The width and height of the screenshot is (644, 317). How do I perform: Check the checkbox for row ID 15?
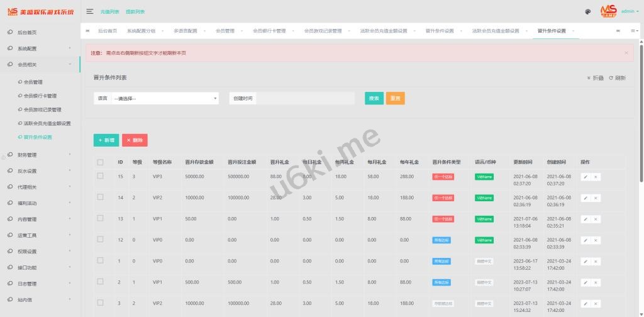[x=100, y=177]
